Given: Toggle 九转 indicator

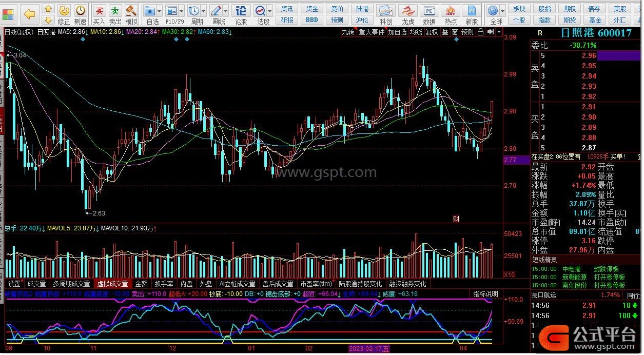Looking at the screenshot, I should [348, 32].
